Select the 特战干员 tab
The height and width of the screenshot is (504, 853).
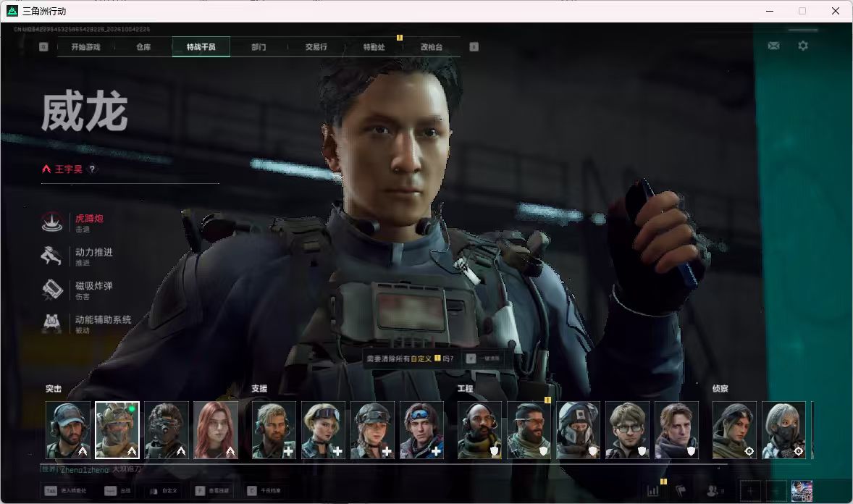(x=201, y=47)
